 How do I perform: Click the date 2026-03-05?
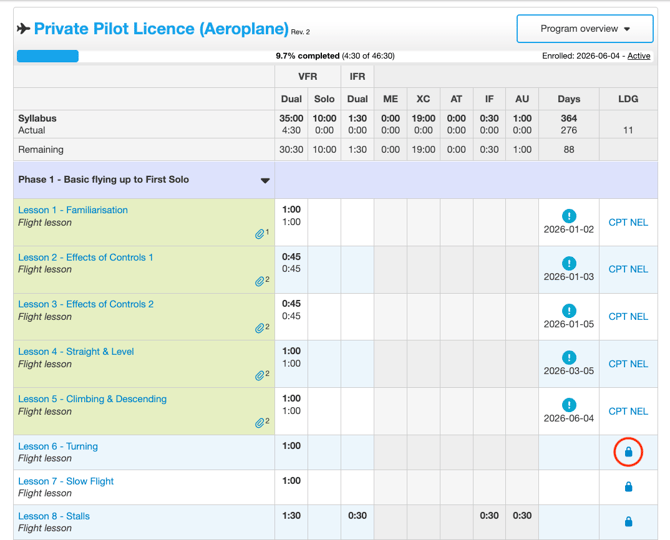click(x=569, y=371)
